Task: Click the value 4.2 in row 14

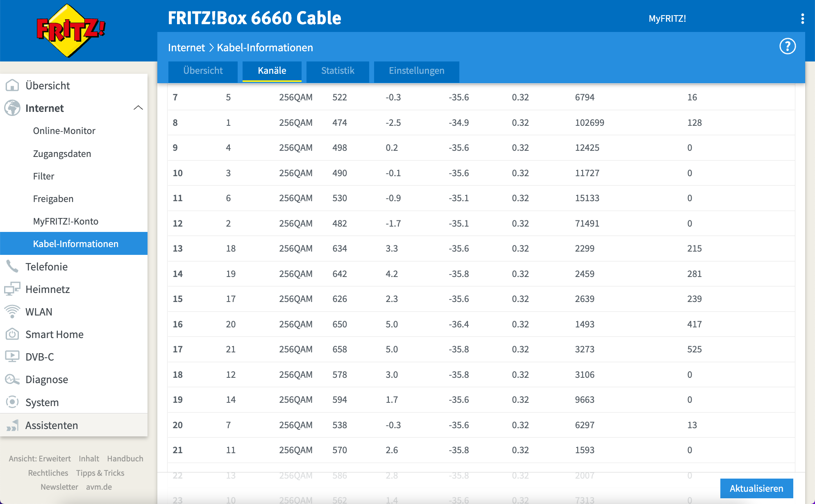Action: tap(392, 274)
